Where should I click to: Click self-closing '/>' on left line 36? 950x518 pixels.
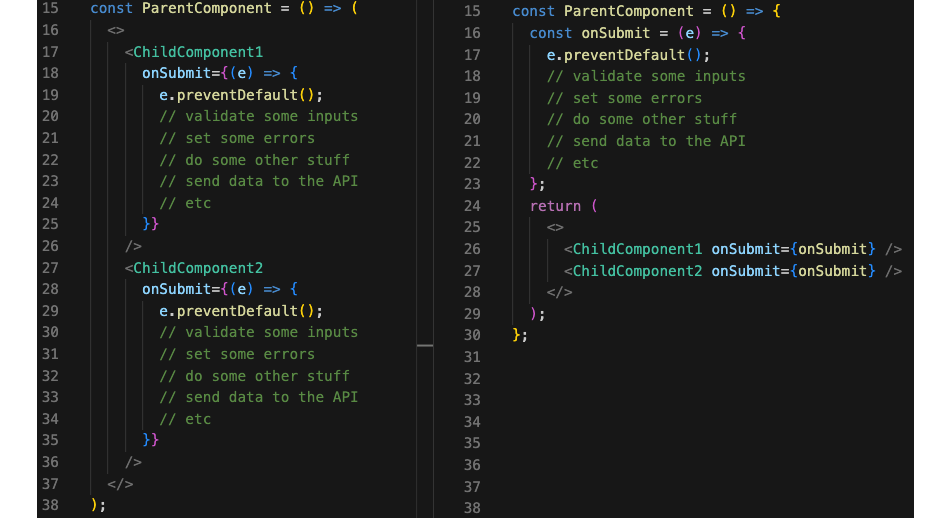point(133,462)
